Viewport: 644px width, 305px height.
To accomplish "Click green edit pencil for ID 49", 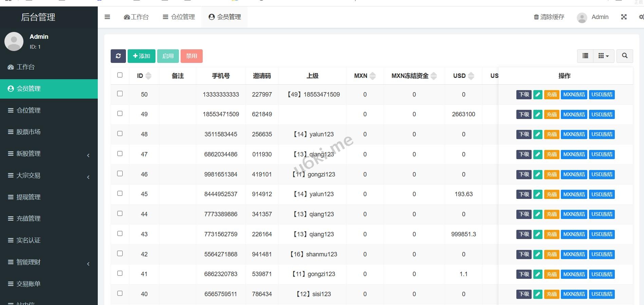I will pyautogui.click(x=538, y=115).
